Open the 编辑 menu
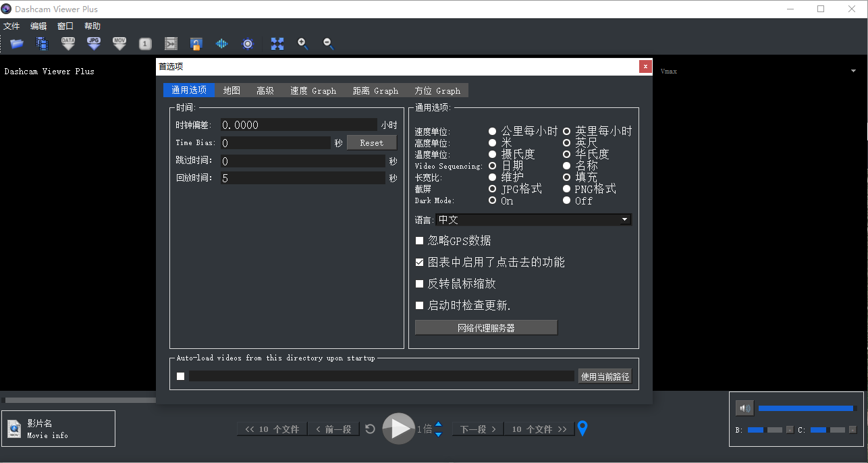868x463 pixels. click(38, 26)
